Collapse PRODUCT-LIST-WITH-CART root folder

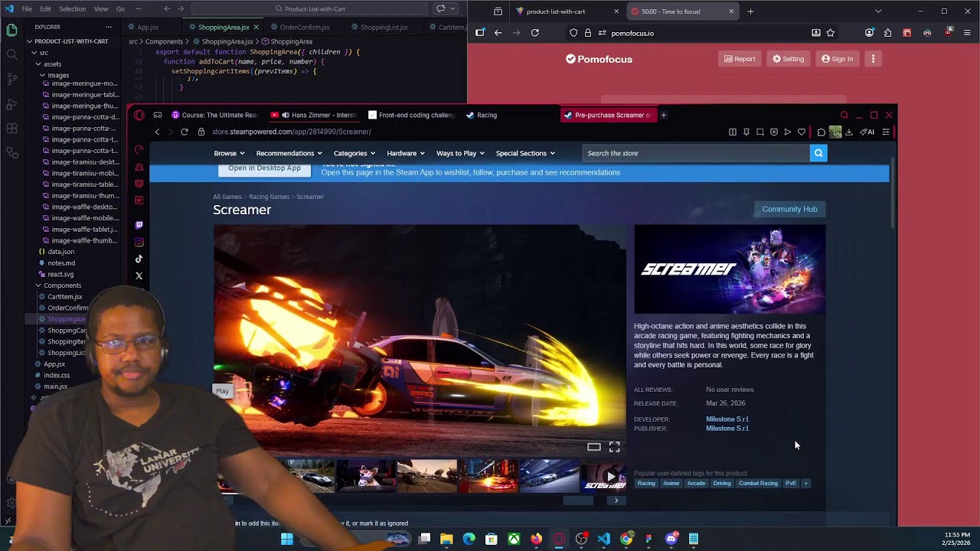29,41
